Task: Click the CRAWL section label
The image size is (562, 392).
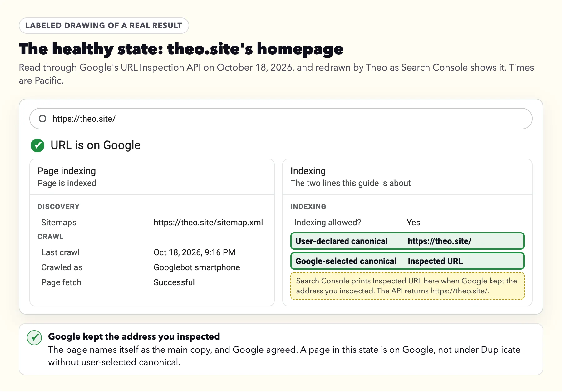Action: (x=50, y=237)
